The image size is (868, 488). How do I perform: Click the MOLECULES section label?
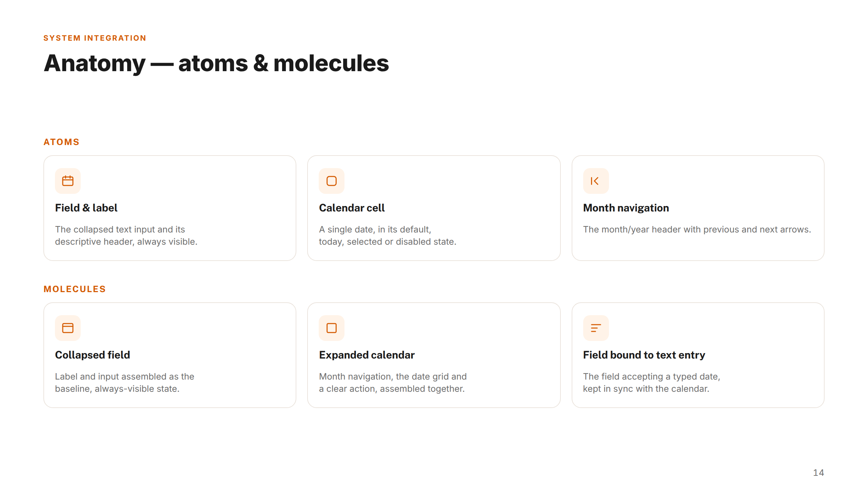click(75, 289)
